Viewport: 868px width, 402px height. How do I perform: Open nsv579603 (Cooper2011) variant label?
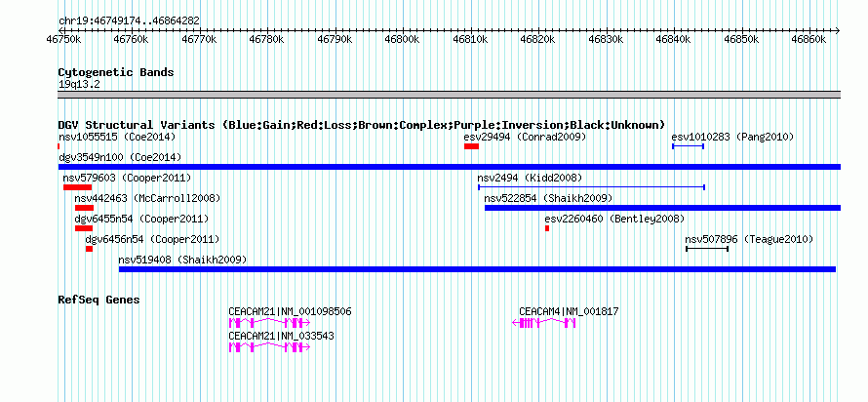127,179
